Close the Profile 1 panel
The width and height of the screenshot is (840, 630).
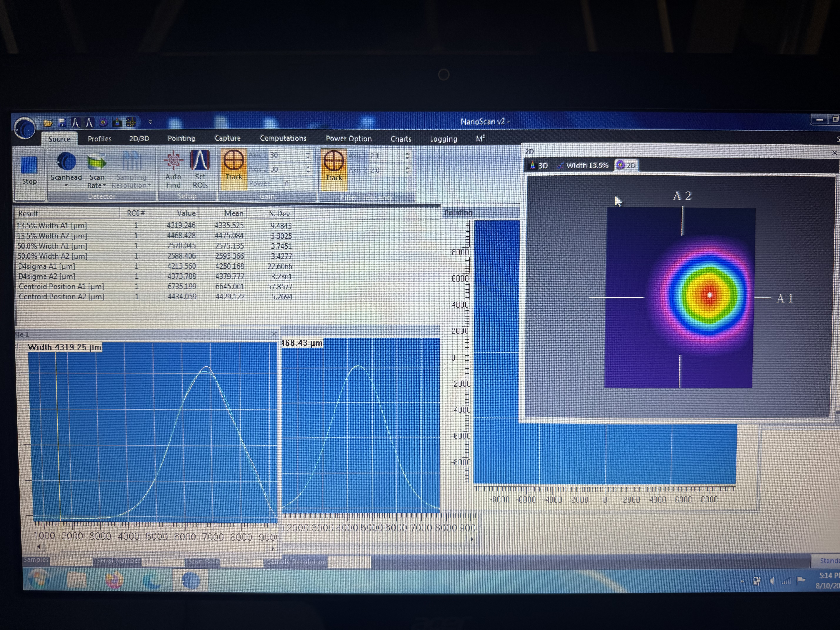click(x=274, y=334)
